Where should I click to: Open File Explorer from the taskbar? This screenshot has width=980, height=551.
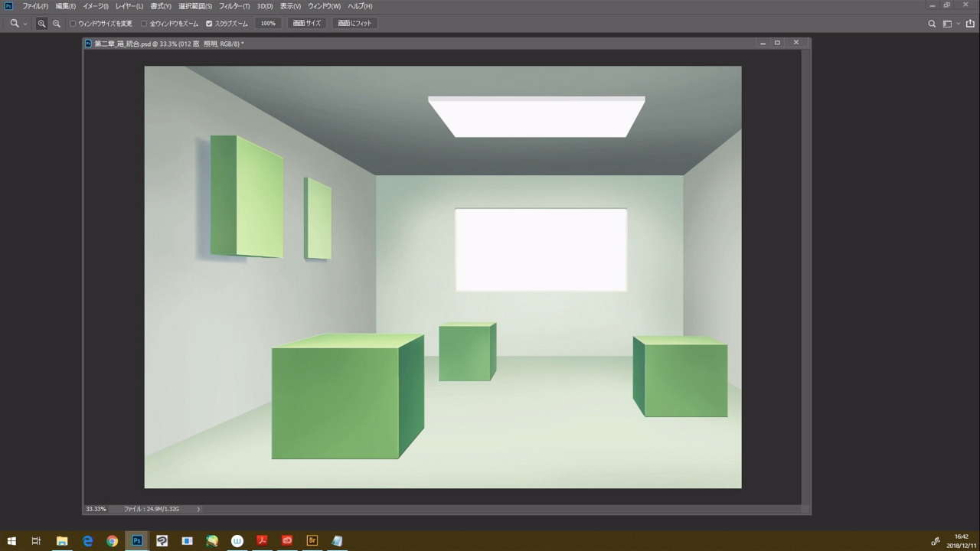[62, 541]
